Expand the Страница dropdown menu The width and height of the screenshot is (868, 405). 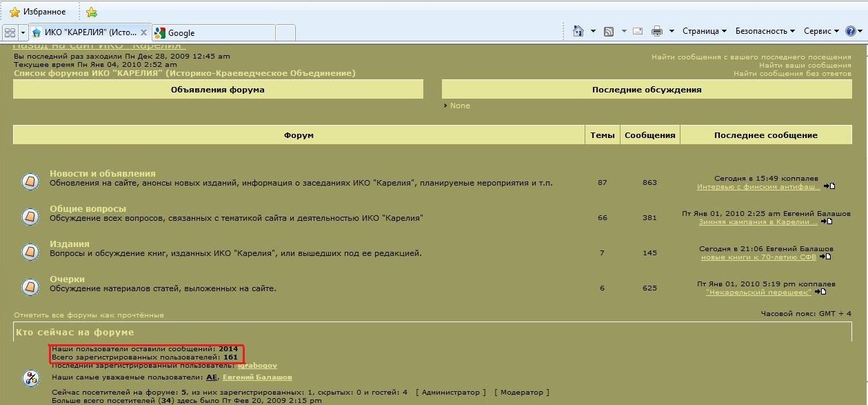coord(704,31)
